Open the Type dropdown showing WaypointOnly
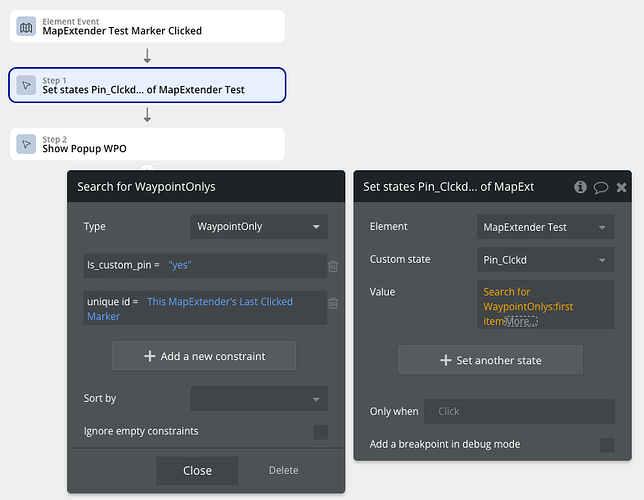644x500 pixels. [259, 227]
